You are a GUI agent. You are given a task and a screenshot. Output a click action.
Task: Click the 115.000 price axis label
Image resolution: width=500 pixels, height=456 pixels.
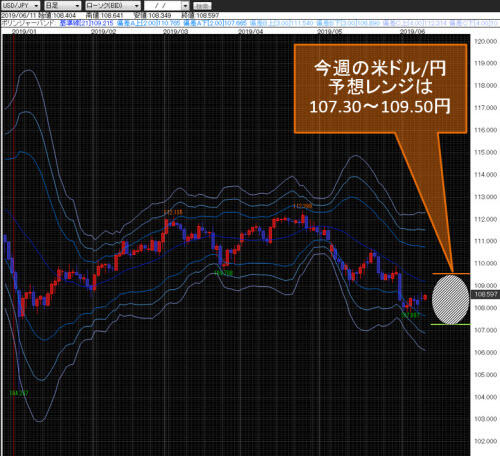(x=486, y=152)
